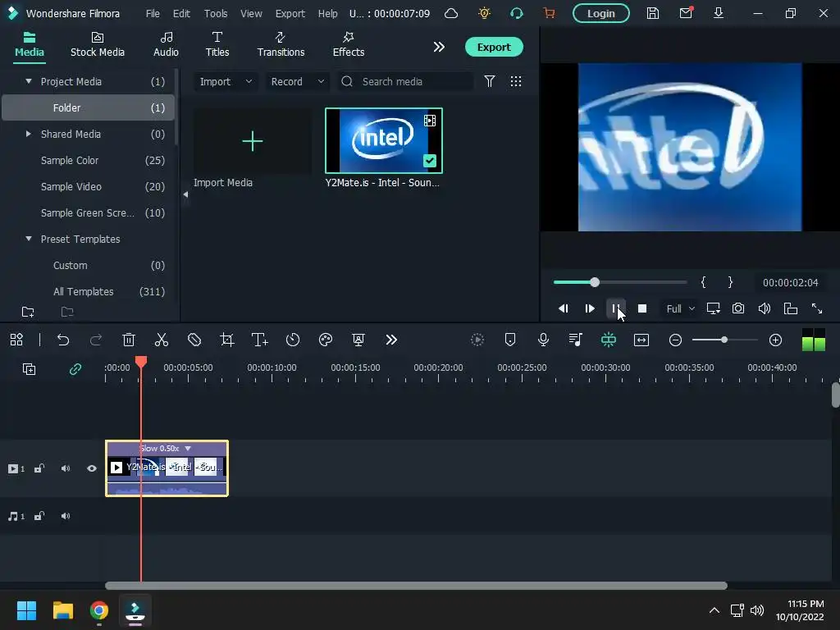Open the media filter funnel icon
The image size is (840, 630).
click(x=489, y=81)
